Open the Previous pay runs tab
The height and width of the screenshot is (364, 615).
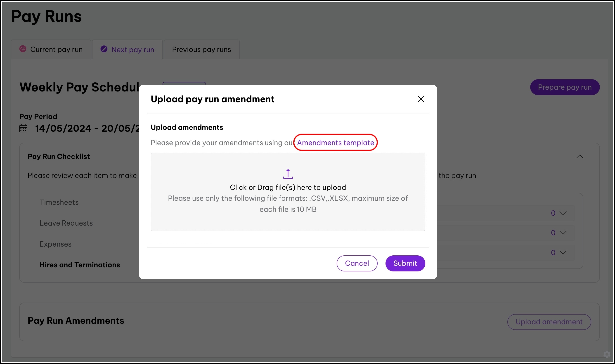pos(201,49)
